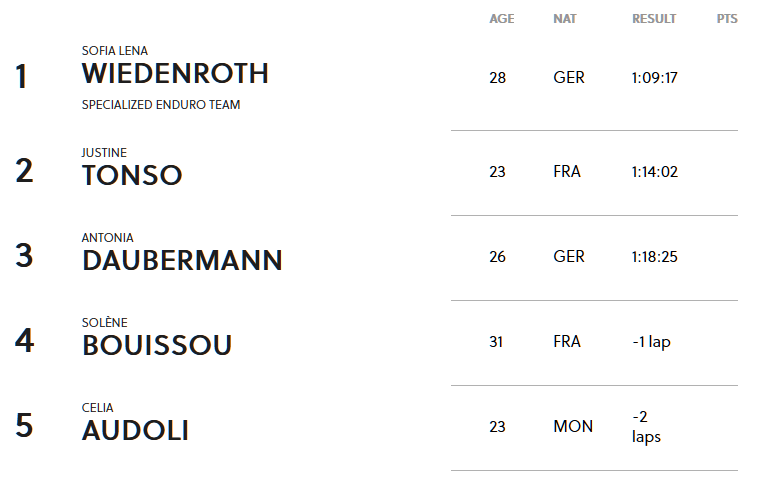The height and width of the screenshot is (477, 759).
Task: Open rider WIEDENROTH's profile
Action: (x=175, y=74)
